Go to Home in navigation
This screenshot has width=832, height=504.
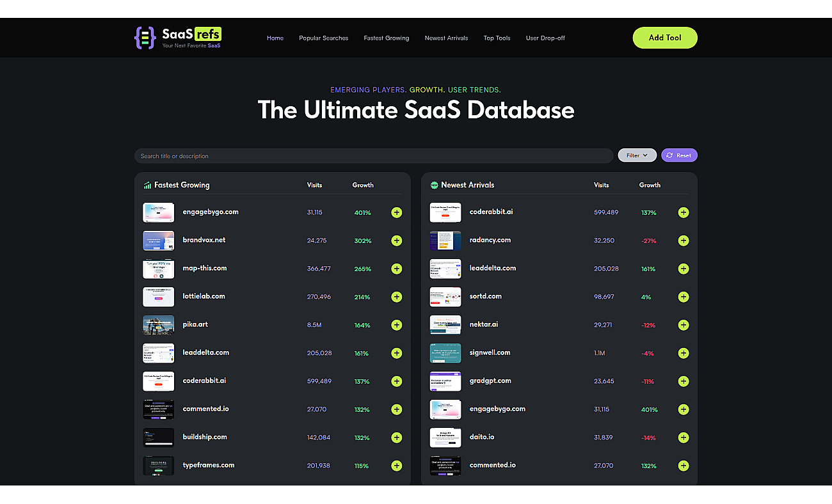click(275, 38)
